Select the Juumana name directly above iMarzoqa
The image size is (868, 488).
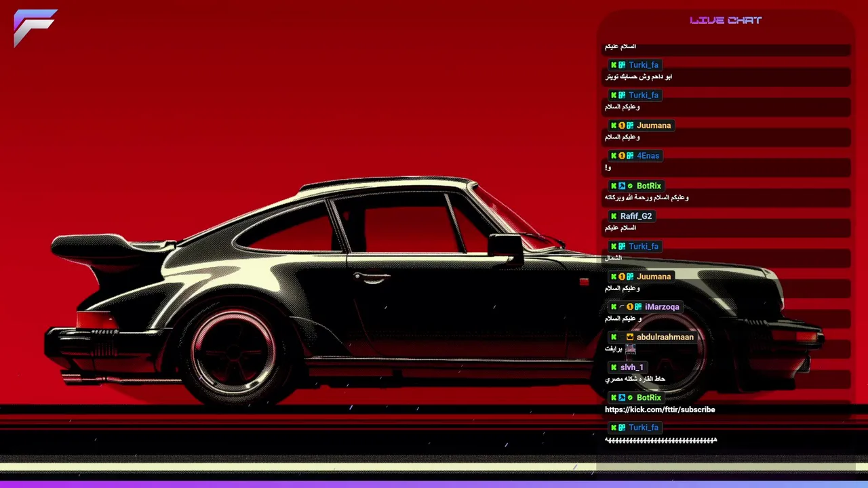pos(654,277)
